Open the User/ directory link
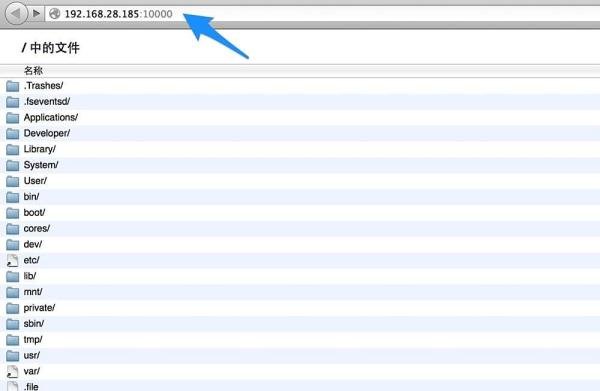 pos(35,181)
